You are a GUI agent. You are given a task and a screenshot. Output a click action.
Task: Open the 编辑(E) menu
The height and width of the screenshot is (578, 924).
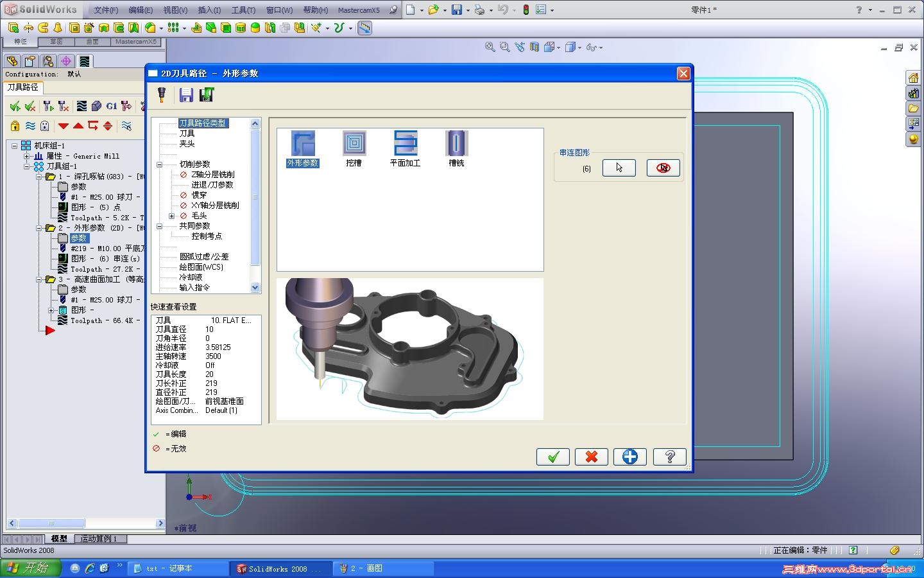tap(141, 10)
